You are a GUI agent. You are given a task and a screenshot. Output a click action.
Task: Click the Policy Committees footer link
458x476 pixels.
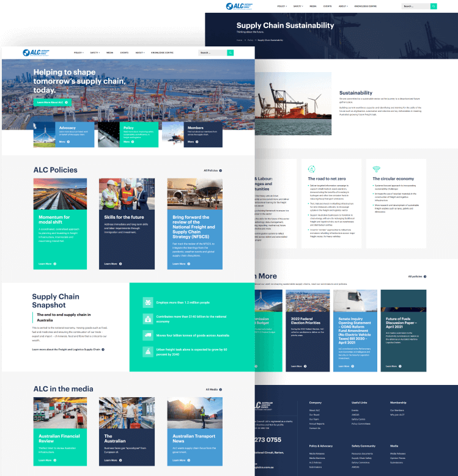click(x=361, y=424)
